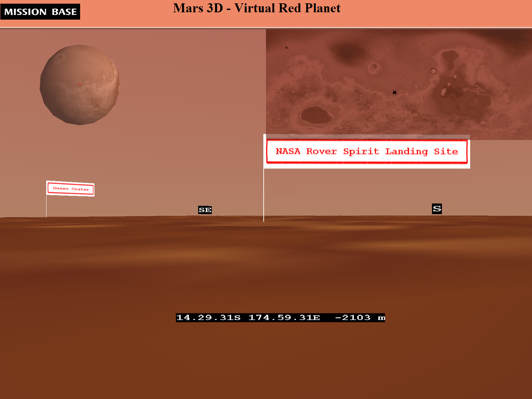Click the red marker on Mars globe

click(80, 85)
